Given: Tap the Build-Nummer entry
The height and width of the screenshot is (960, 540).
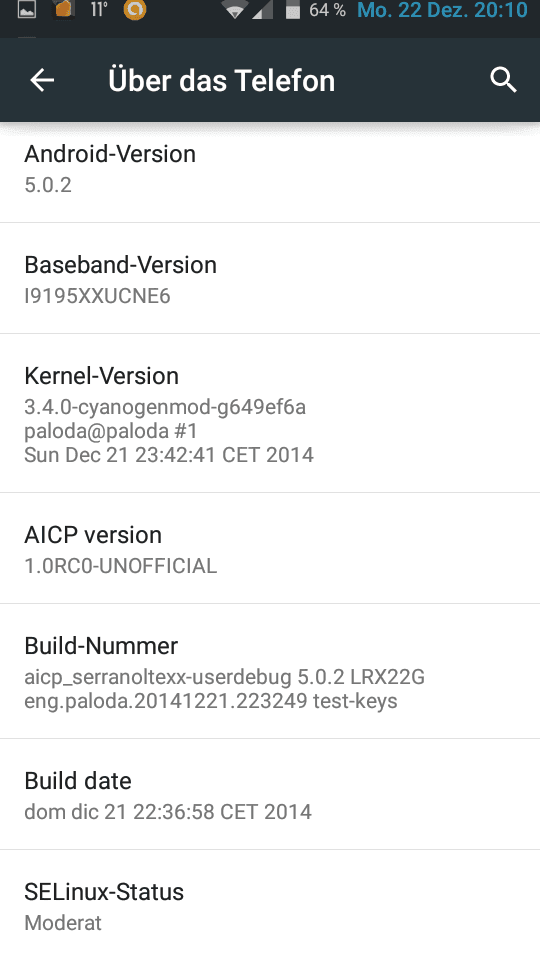Looking at the screenshot, I should point(270,671).
